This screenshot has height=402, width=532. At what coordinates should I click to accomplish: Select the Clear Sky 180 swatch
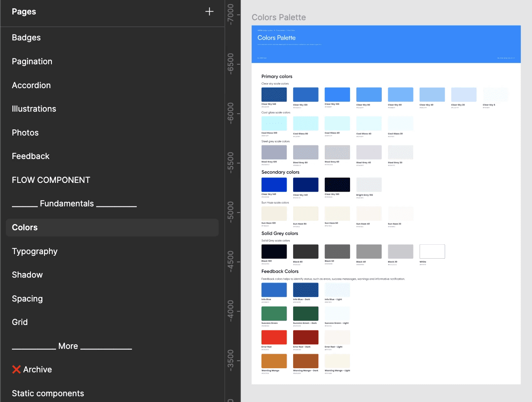337,185
